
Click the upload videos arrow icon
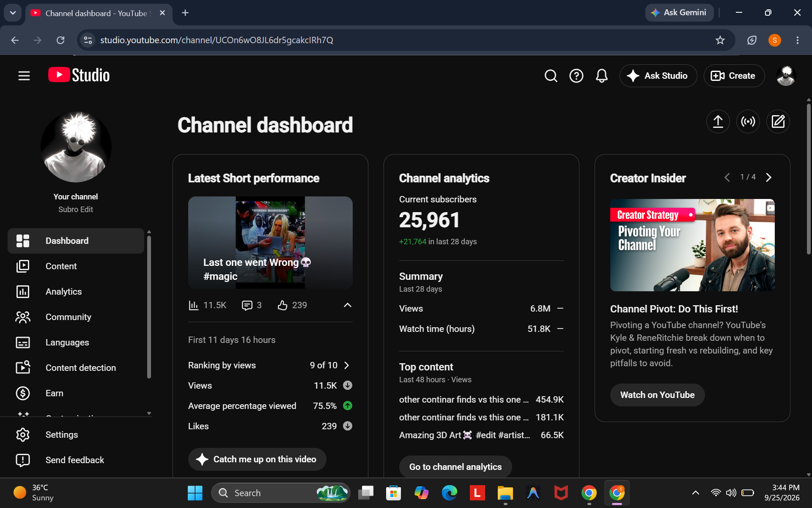tap(718, 122)
